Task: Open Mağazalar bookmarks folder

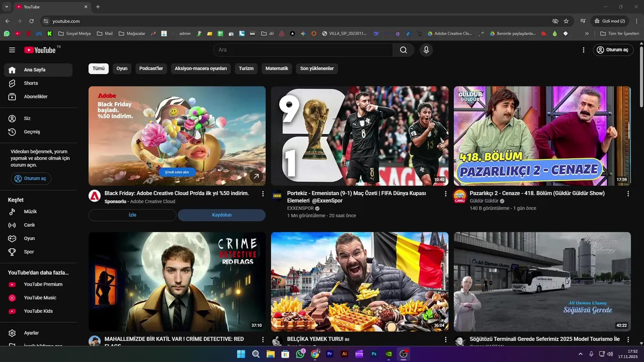Action: coord(132,34)
